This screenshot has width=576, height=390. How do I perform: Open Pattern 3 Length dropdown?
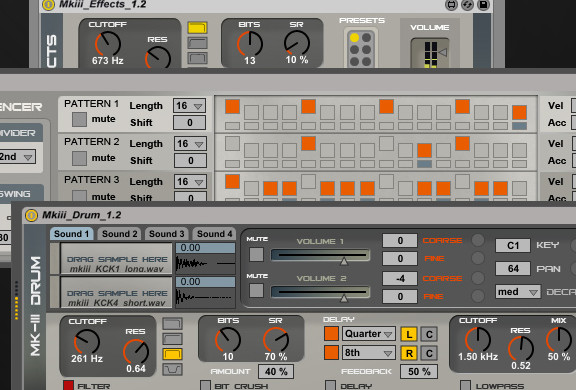190,182
